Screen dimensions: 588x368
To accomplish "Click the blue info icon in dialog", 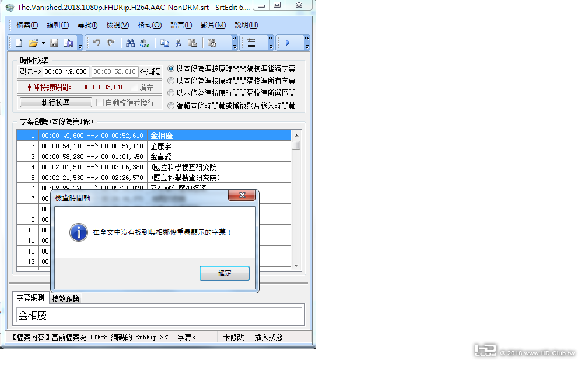I will 79,232.
